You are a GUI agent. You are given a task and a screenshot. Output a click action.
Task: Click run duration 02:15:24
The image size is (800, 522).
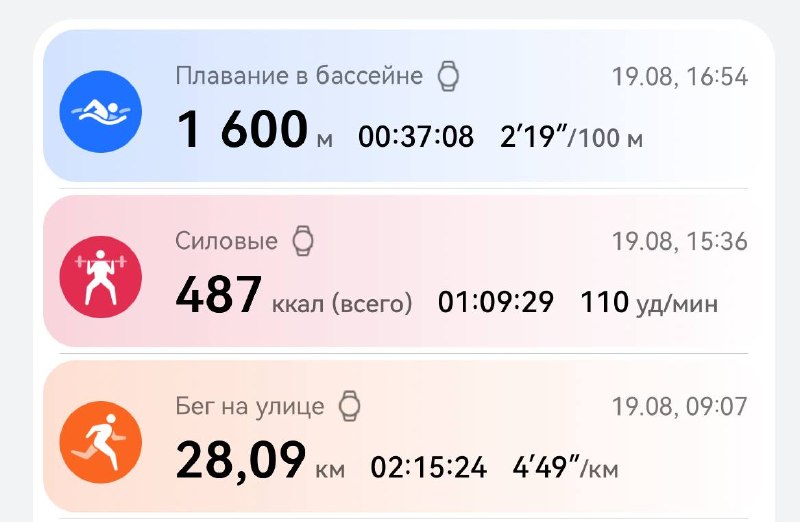[429, 467]
